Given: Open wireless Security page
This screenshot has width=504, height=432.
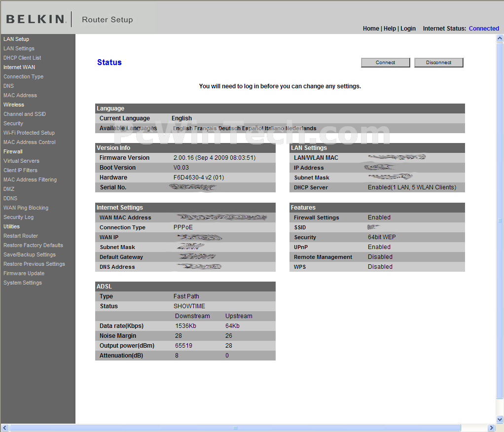Looking at the screenshot, I should (x=13, y=123).
